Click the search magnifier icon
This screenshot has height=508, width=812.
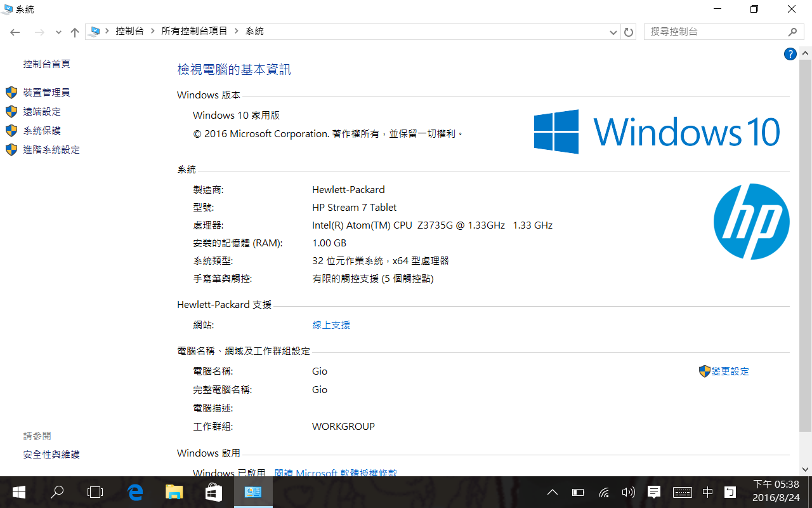[792, 32]
